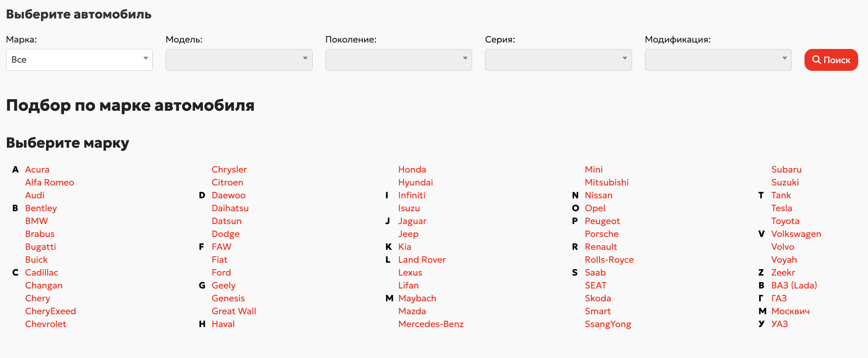Open the Mercedes-Benz brand page
The image size is (868, 358).
[x=431, y=324]
